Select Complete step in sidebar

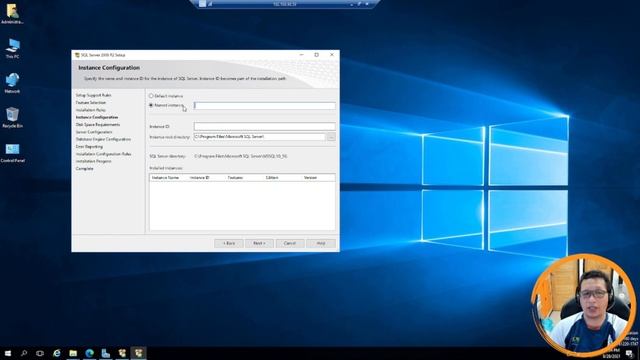[x=84, y=169]
